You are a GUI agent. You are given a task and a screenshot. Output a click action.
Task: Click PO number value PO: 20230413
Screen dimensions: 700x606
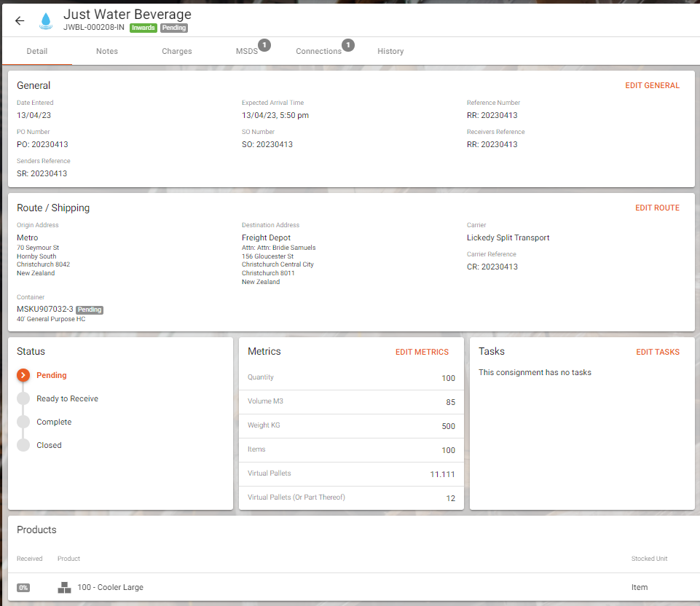tap(42, 145)
